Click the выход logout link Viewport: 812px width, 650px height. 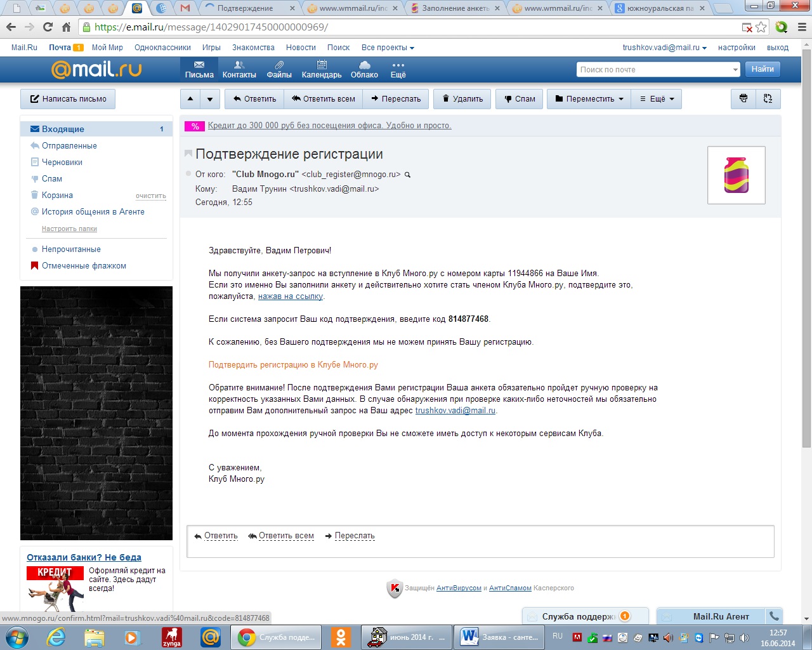coord(778,48)
